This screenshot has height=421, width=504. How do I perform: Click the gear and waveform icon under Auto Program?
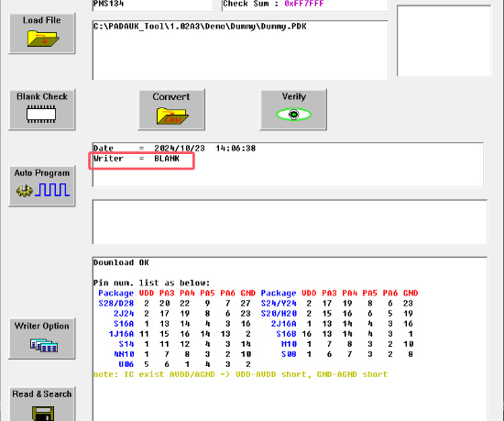click(43, 190)
